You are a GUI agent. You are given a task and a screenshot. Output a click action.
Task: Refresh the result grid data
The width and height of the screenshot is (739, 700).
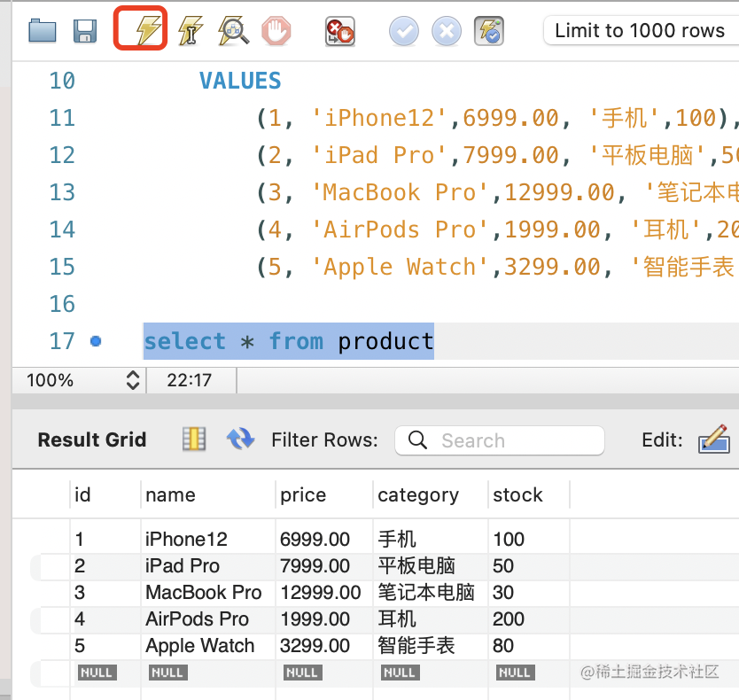(240, 439)
